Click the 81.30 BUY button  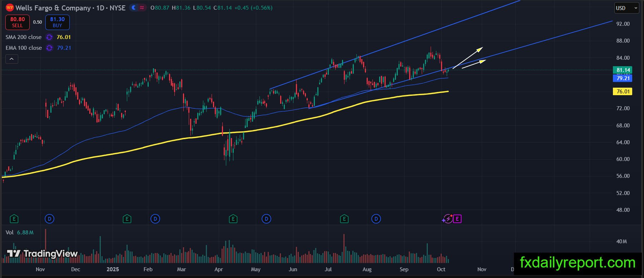tap(57, 22)
